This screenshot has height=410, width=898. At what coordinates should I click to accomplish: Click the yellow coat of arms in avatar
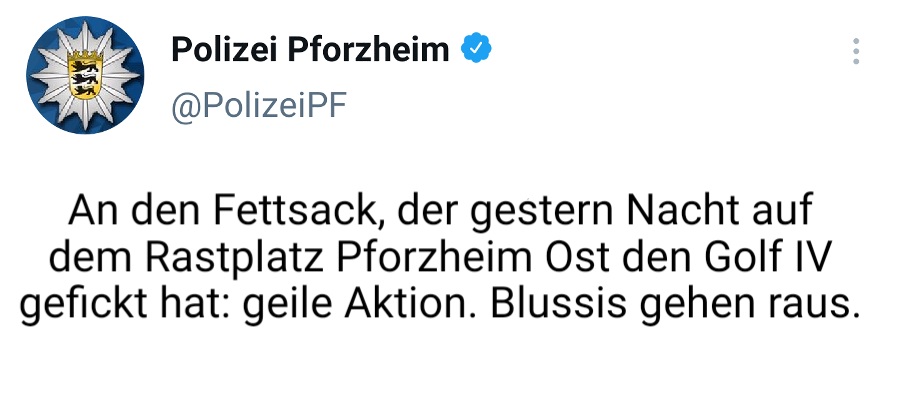[x=84, y=75]
